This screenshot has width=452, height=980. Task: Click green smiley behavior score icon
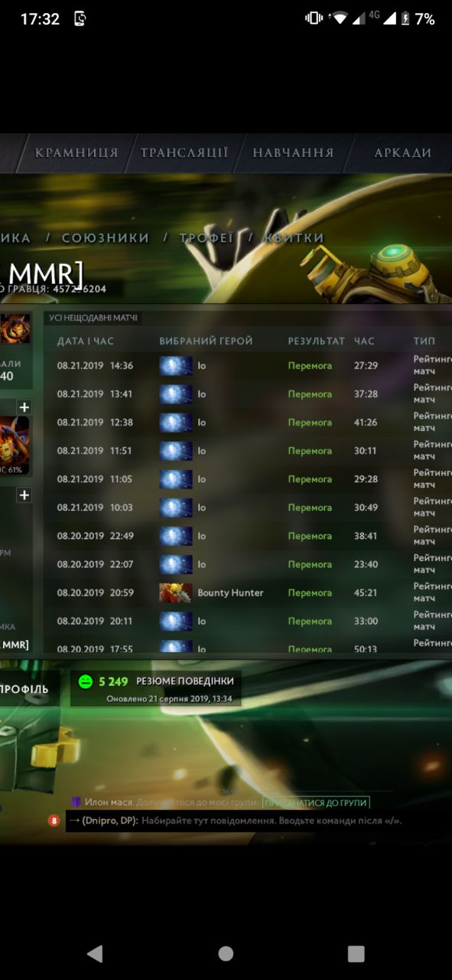pos(85,681)
